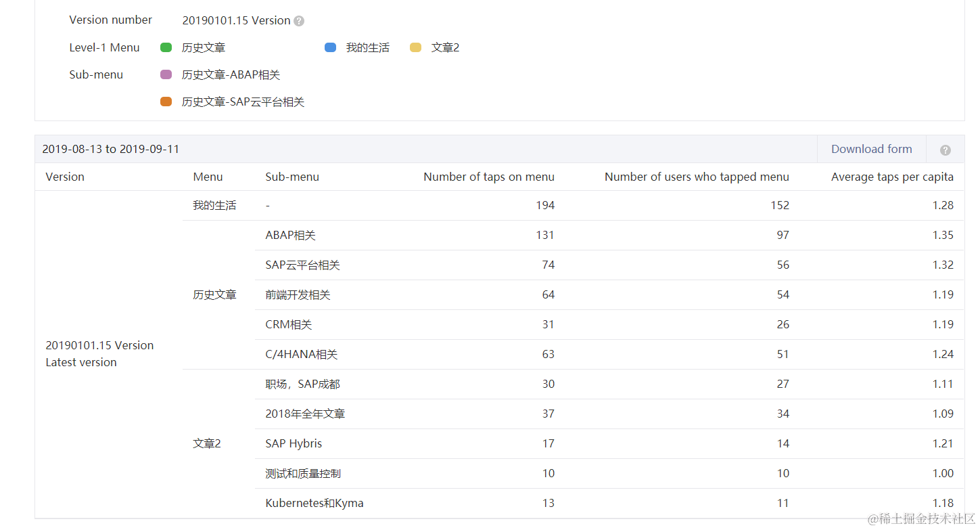980x530 pixels.
Task: Click average value 1.21 for SAP Hybris
Action: click(x=943, y=443)
